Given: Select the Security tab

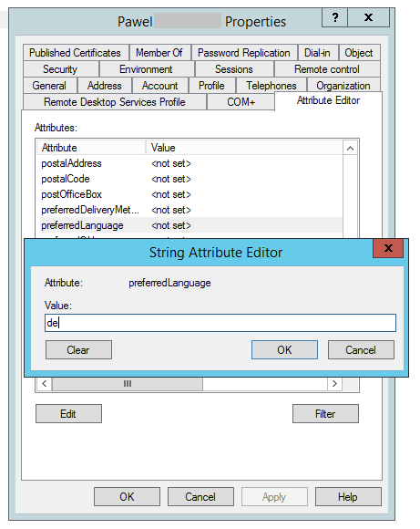Looking at the screenshot, I should coord(60,69).
